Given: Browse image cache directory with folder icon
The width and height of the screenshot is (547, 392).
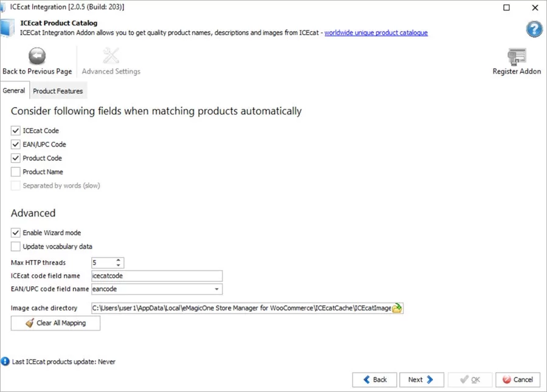Looking at the screenshot, I should pos(398,308).
